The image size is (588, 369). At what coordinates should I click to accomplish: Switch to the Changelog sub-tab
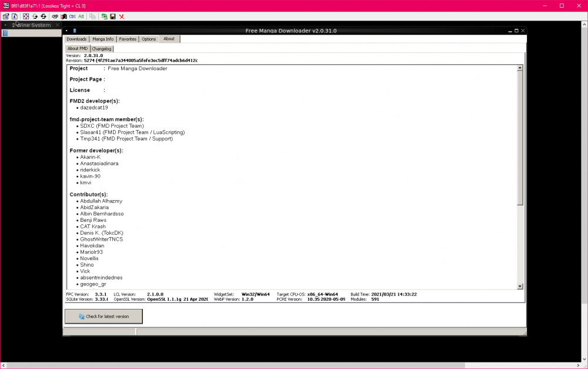102,49
